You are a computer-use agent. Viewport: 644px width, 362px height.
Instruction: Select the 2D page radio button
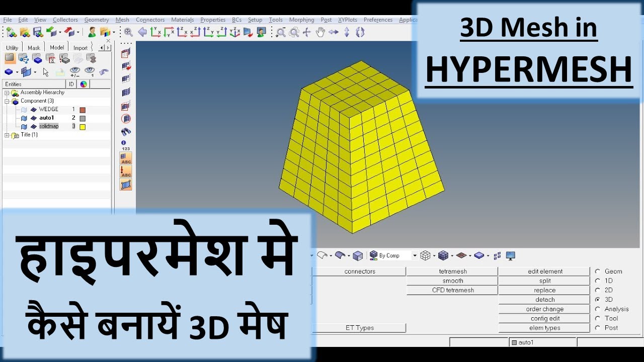tap(598, 290)
